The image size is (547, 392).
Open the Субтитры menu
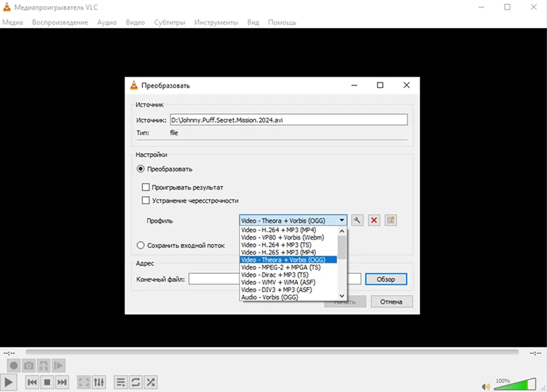click(170, 23)
